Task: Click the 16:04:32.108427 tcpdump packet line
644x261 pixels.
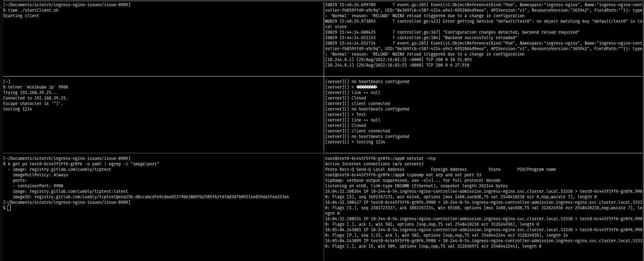Action: point(484,208)
